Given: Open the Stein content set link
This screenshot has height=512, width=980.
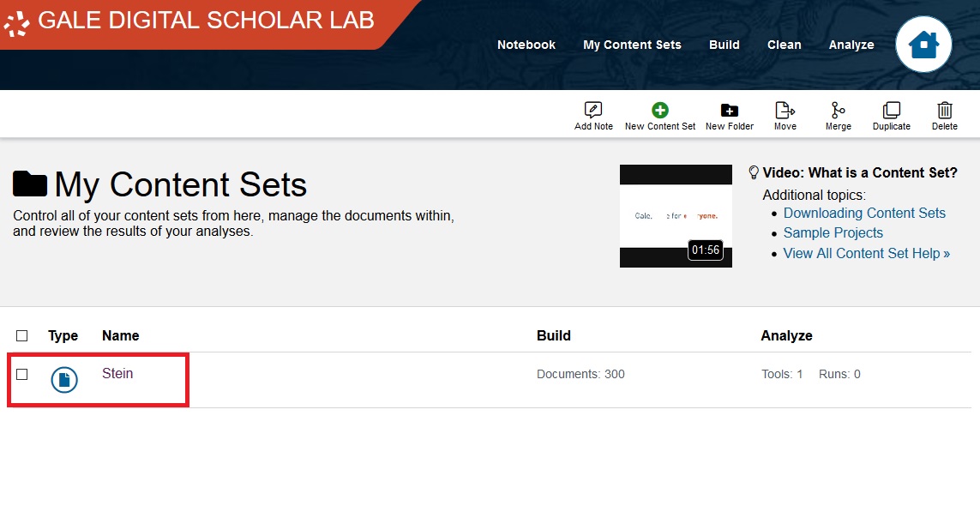Looking at the screenshot, I should pos(117,374).
